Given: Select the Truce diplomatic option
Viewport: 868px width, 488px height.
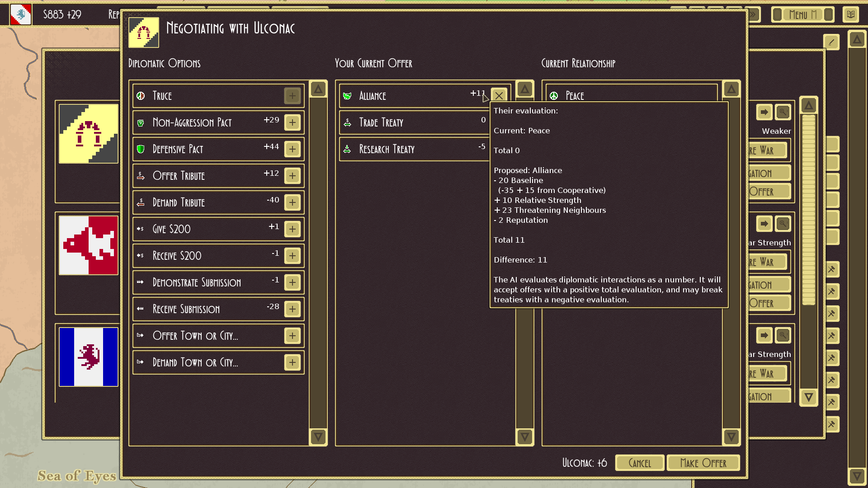Looking at the screenshot, I should pos(218,96).
